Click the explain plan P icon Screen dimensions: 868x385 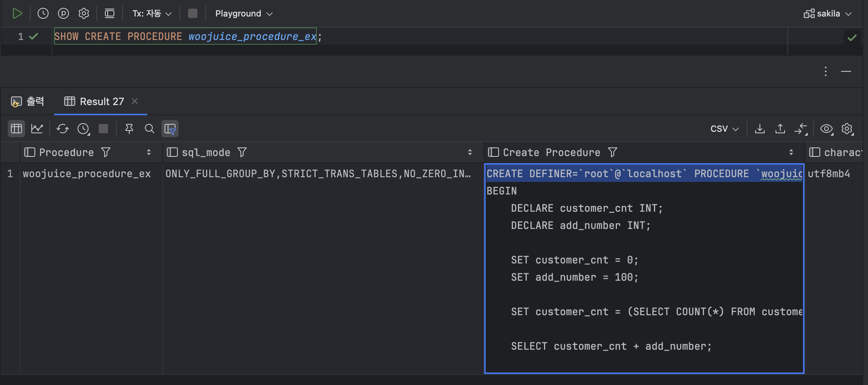click(63, 14)
